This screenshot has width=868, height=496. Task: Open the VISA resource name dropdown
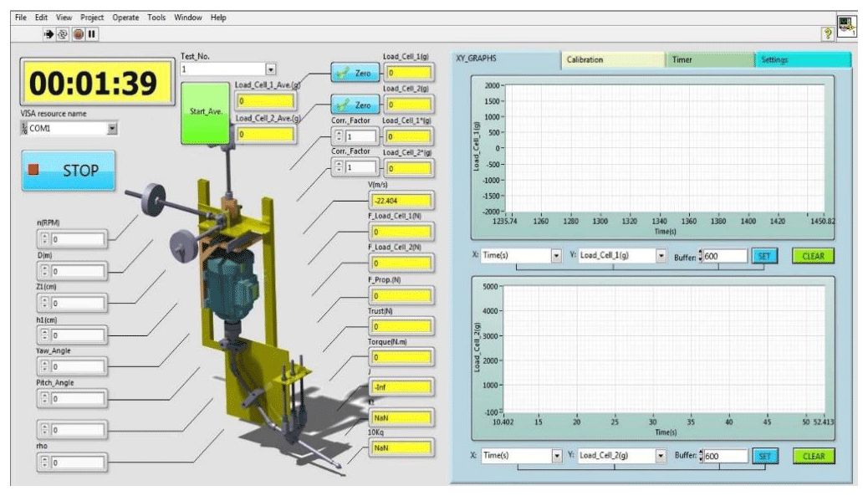tap(113, 129)
